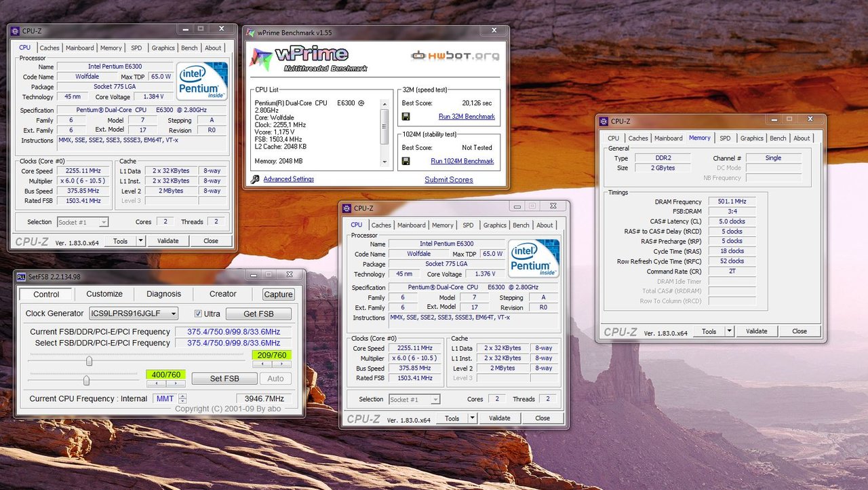The height and width of the screenshot is (490, 868).
Task: Click the Intel Pentium logo in the 1.376 V CPU-Z window
Action: [534, 258]
